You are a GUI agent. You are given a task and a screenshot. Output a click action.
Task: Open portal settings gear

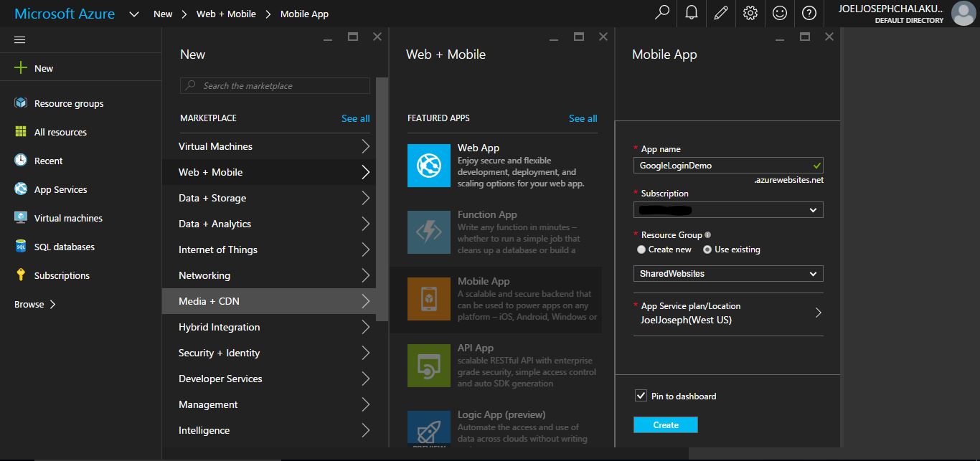tap(750, 13)
